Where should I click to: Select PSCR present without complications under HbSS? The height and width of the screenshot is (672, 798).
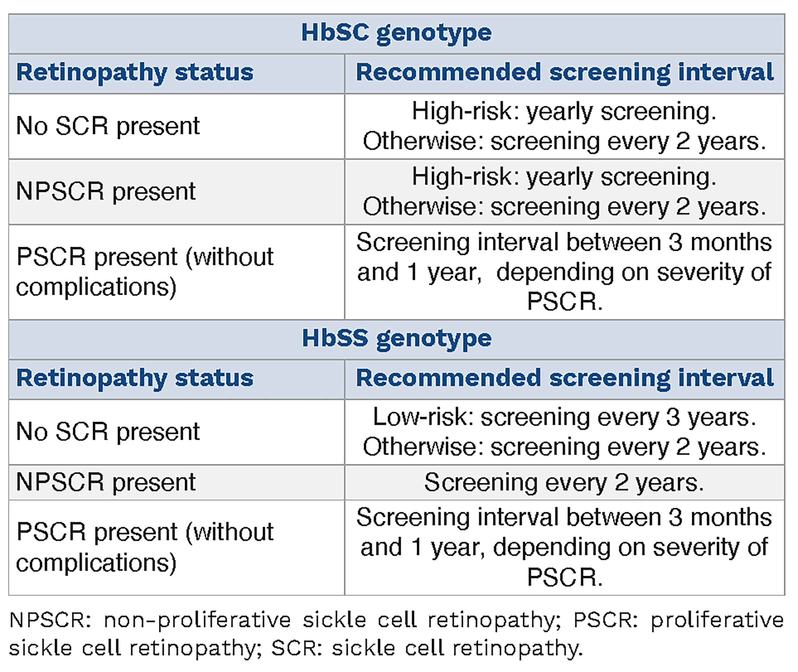point(145,547)
